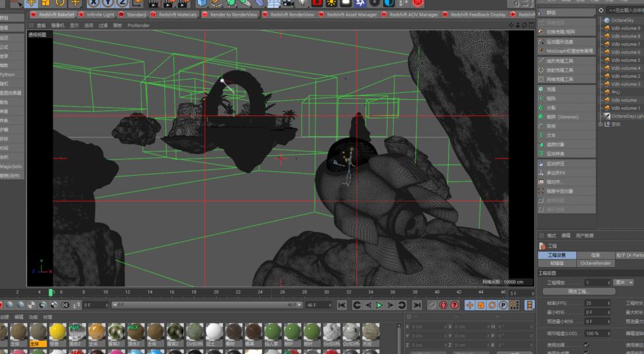Open the 厘米 unit dropdown

pos(624,282)
